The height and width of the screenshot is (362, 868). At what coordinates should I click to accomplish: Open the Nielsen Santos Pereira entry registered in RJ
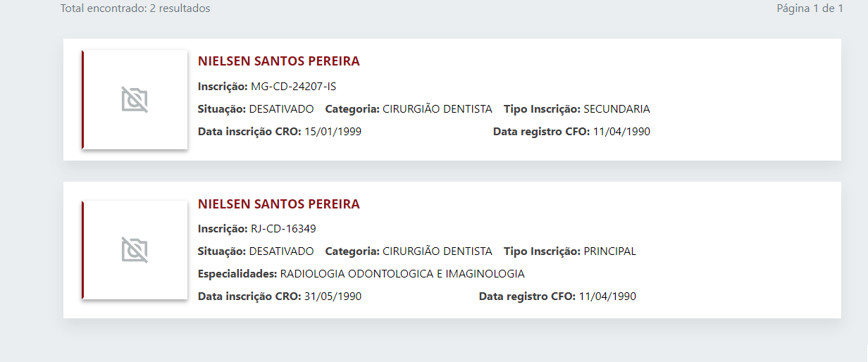click(278, 204)
